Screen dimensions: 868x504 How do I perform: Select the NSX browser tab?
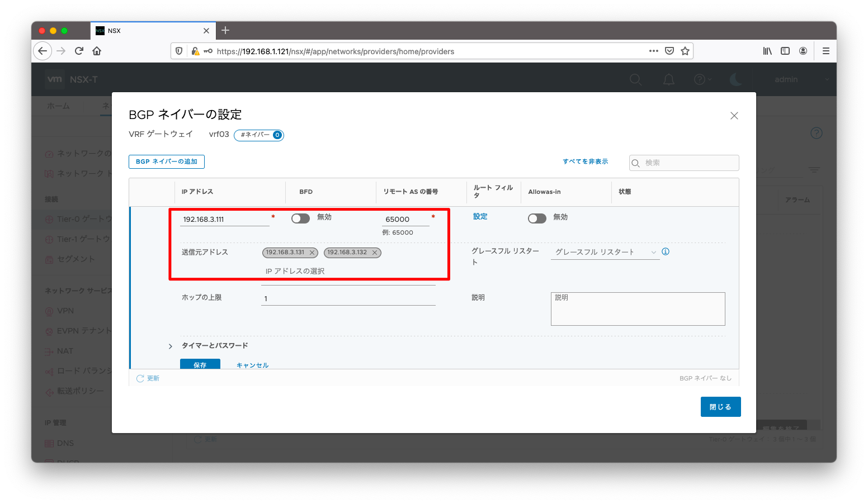[x=153, y=31]
